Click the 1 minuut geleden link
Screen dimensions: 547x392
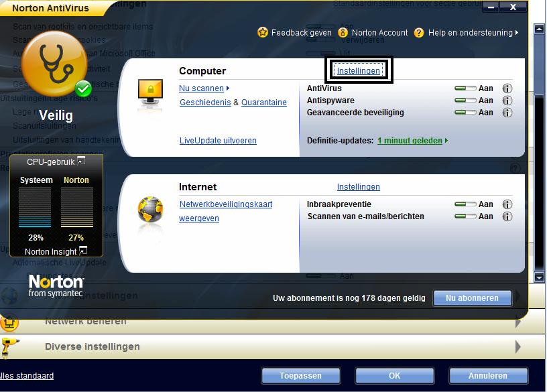click(x=410, y=141)
